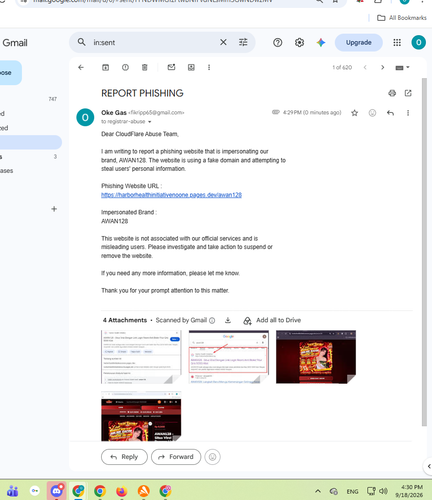Open the third attachment with red banner
The width and height of the screenshot is (432, 500).
316,357
